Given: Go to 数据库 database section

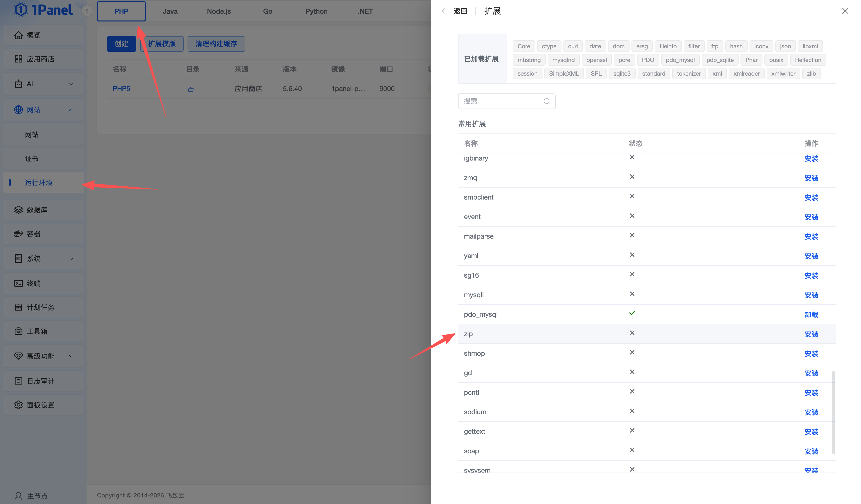Looking at the screenshot, I should (37, 210).
